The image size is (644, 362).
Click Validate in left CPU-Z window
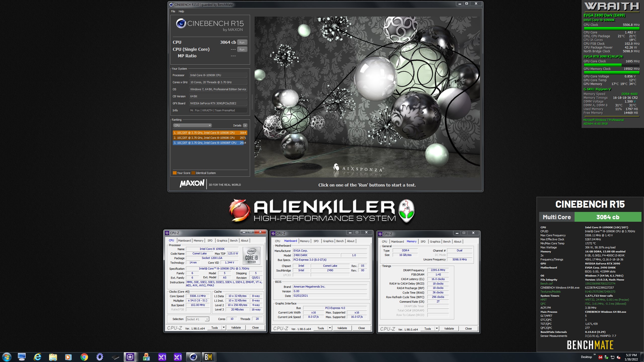click(x=236, y=328)
